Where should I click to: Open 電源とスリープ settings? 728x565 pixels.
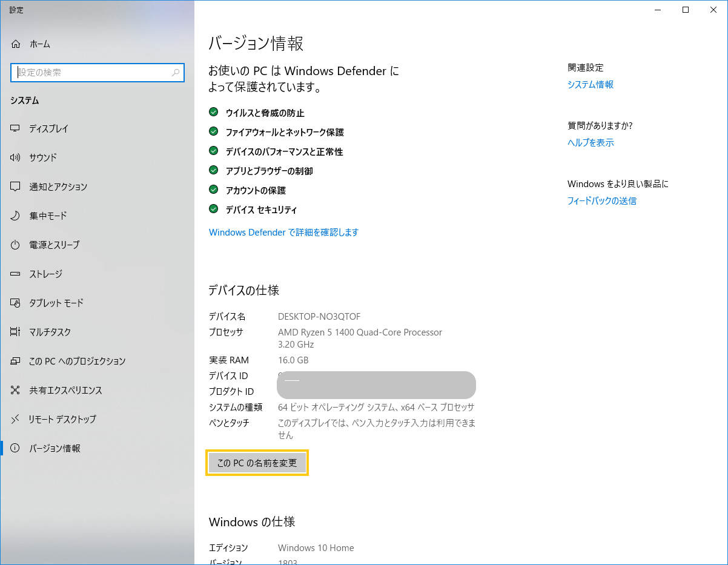coord(97,245)
